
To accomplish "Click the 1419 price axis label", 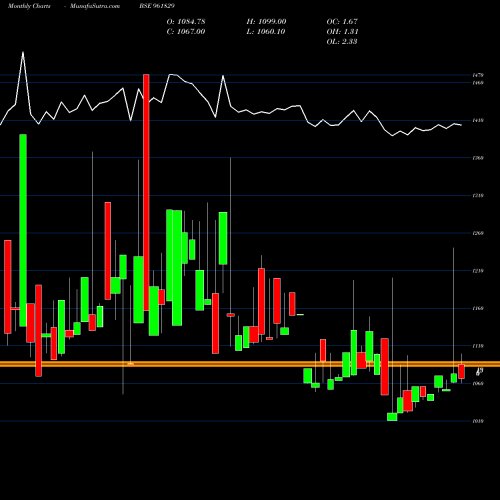I will (478, 120).
